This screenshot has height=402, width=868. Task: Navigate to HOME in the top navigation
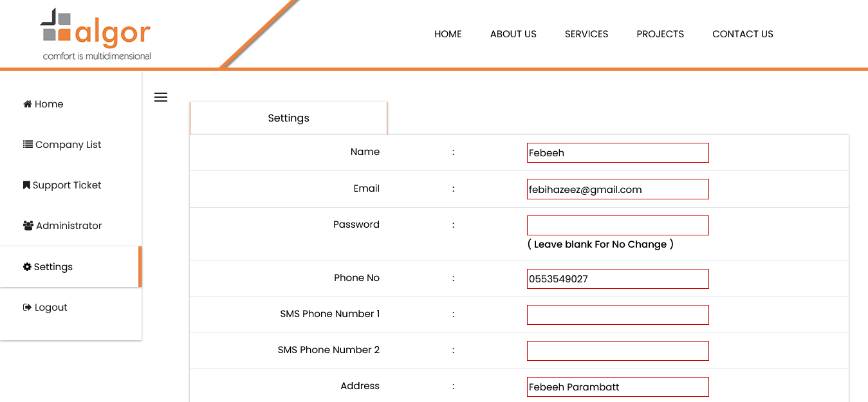point(448,34)
